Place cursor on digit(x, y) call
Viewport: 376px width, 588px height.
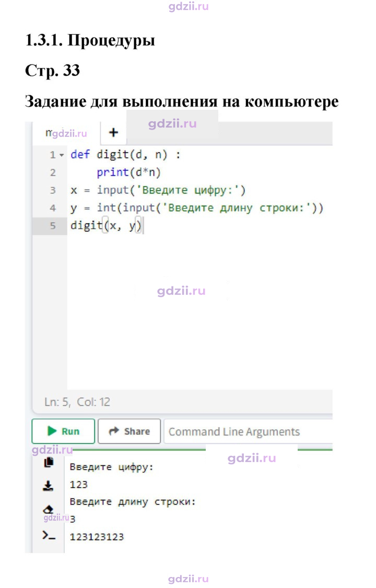[106, 226]
